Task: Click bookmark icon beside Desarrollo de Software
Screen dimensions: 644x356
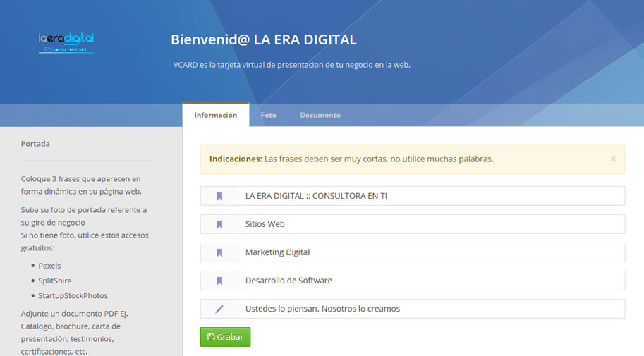Action: (219, 281)
